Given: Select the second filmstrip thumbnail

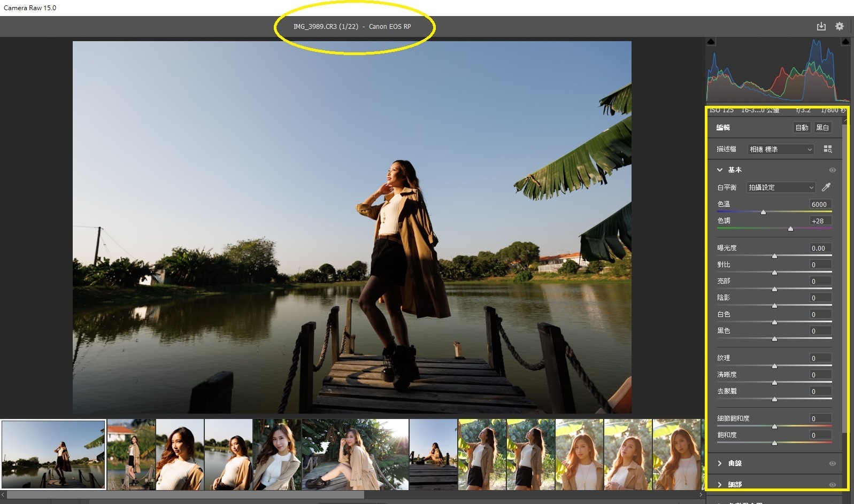Looking at the screenshot, I should [x=131, y=454].
